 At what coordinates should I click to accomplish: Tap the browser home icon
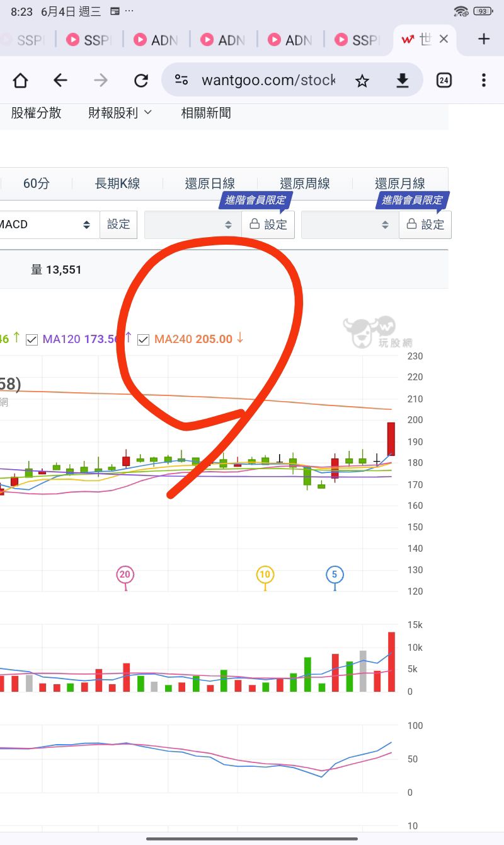pyautogui.click(x=20, y=80)
